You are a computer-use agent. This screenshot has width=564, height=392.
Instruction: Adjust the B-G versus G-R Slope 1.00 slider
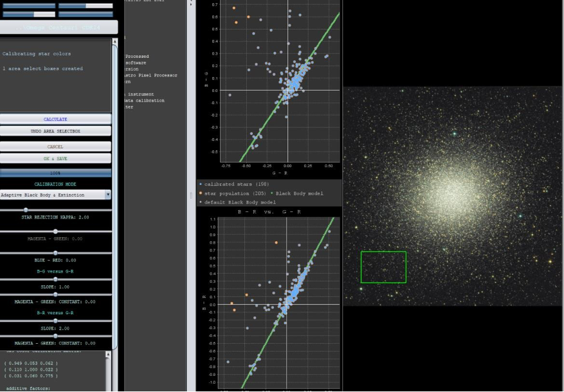coord(55,279)
